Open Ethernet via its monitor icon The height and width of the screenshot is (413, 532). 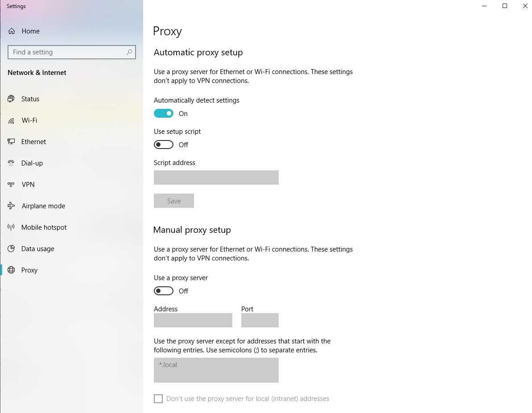(11, 141)
